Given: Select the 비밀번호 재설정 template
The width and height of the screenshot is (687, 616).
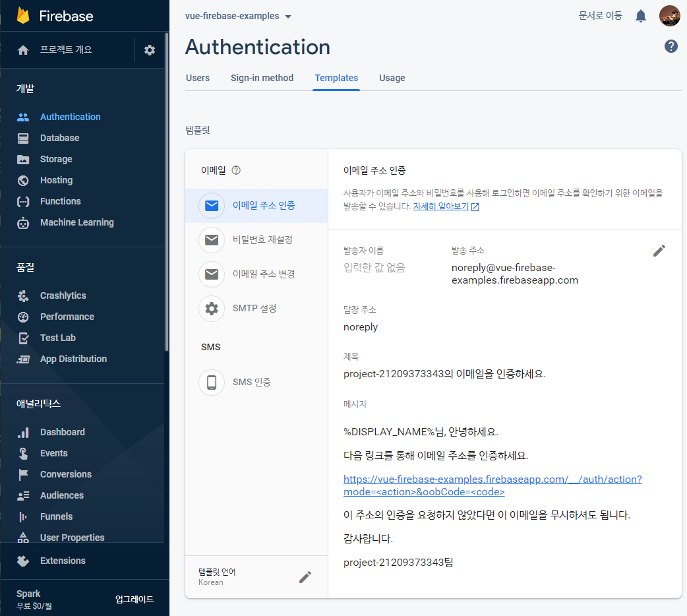Looking at the screenshot, I should [x=256, y=240].
